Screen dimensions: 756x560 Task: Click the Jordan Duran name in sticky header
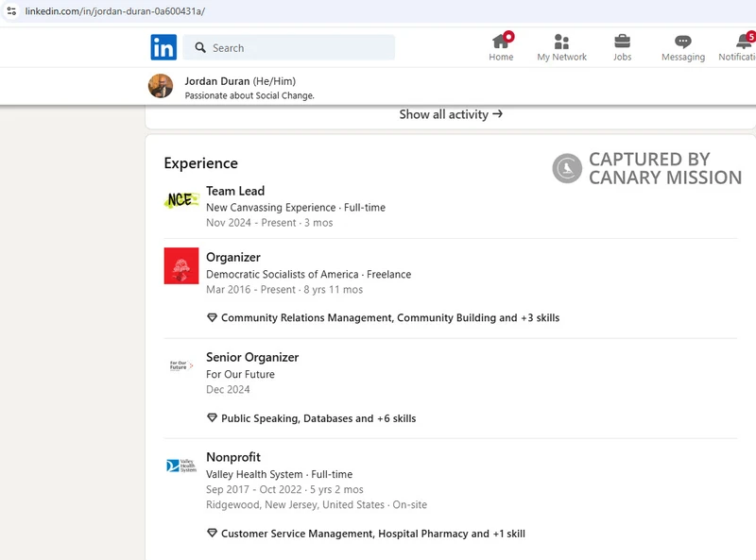point(217,81)
